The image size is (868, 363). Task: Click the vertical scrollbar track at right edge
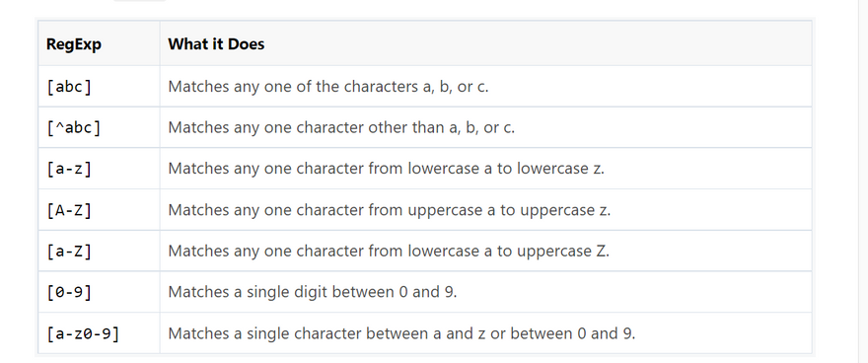[862, 181]
